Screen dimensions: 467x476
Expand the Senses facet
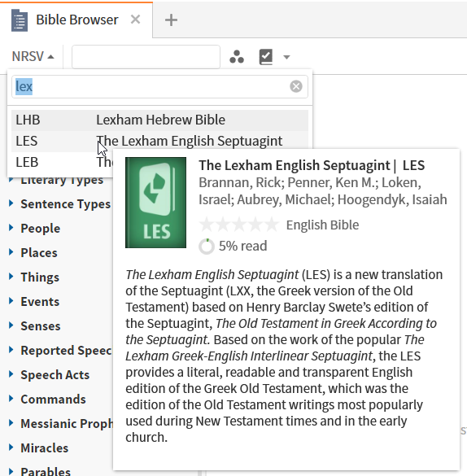coord(11,325)
